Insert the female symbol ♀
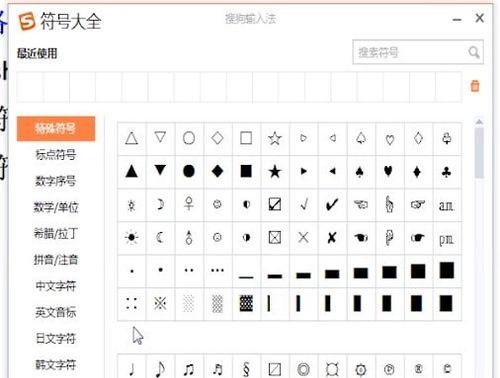Image resolution: width=500 pixels, height=378 pixels. [189, 204]
